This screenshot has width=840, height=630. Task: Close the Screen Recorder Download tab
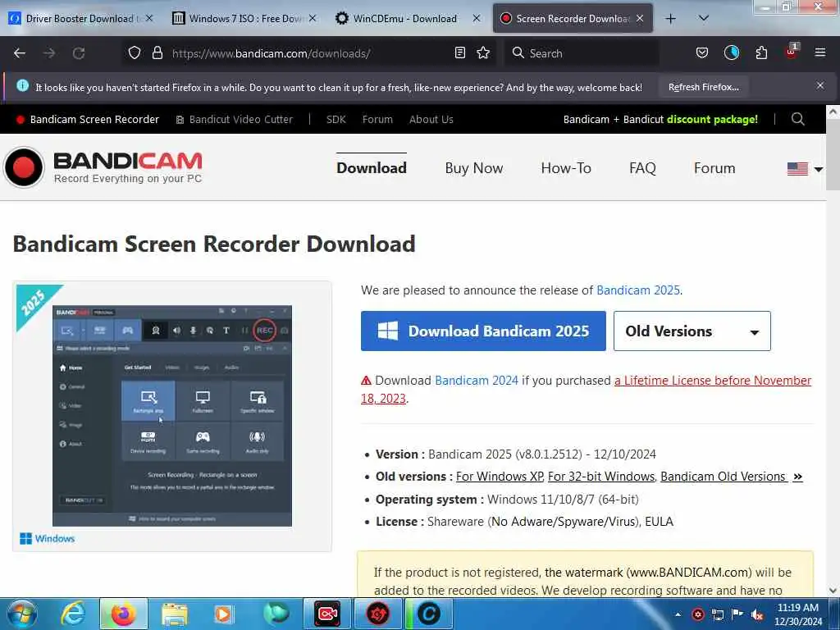[x=640, y=19]
